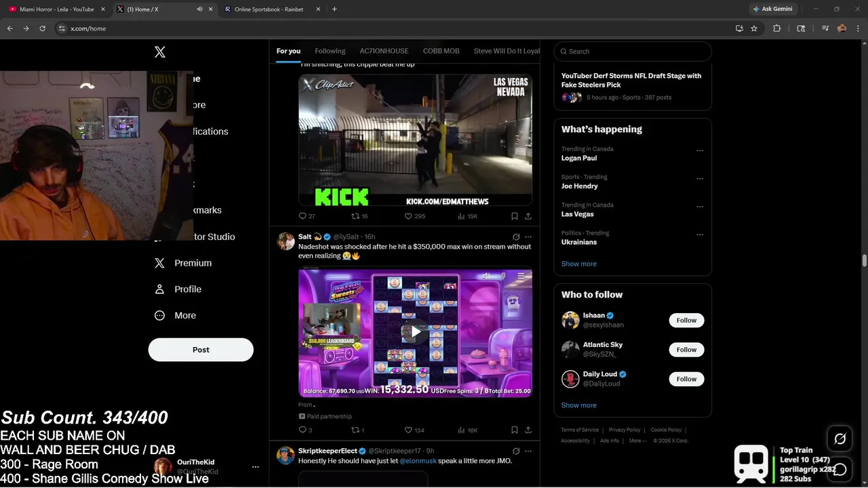This screenshot has height=488, width=868.
Task: Open more options on SkriptkeeperElect's post
Action: 528,451
